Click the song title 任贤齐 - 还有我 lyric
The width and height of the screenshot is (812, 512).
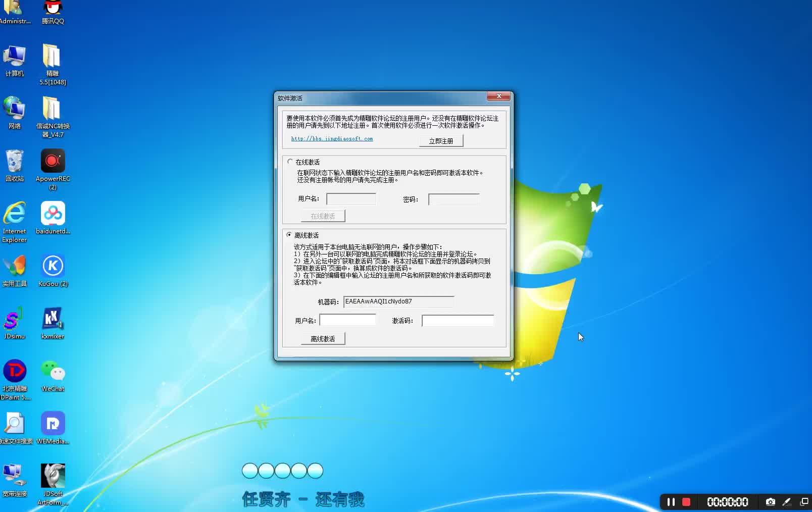tap(303, 499)
